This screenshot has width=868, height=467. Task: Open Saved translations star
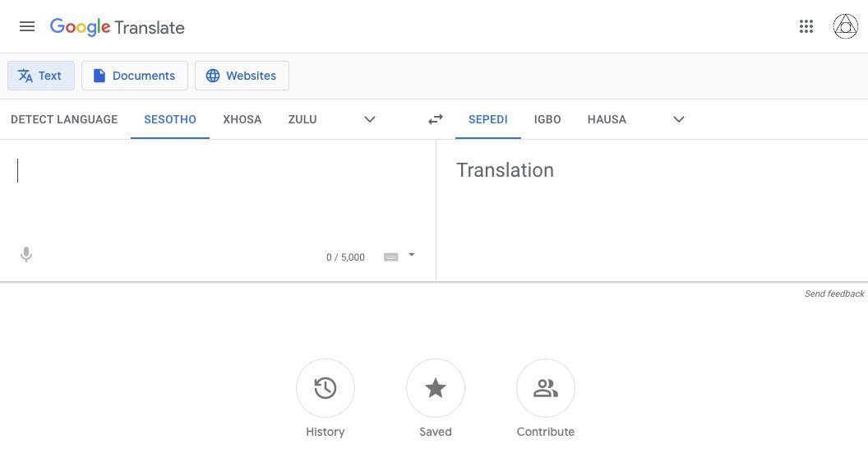coord(436,388)
